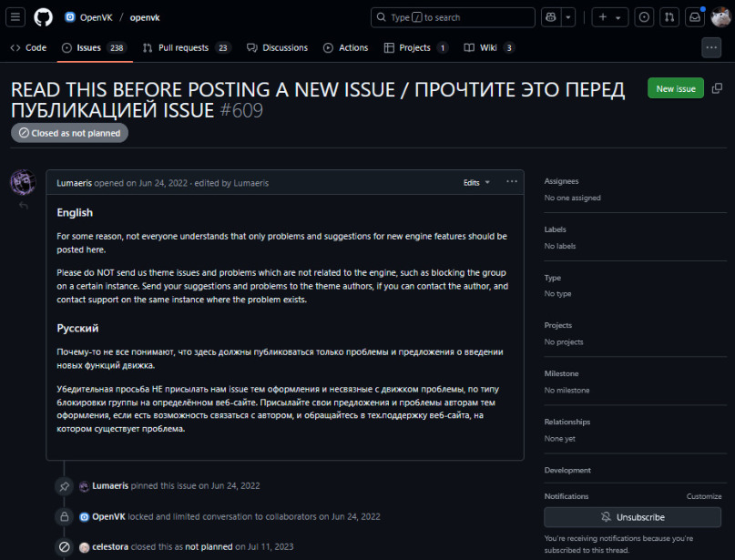
Task: Switch to the Wiki tab
Action: 488,47
